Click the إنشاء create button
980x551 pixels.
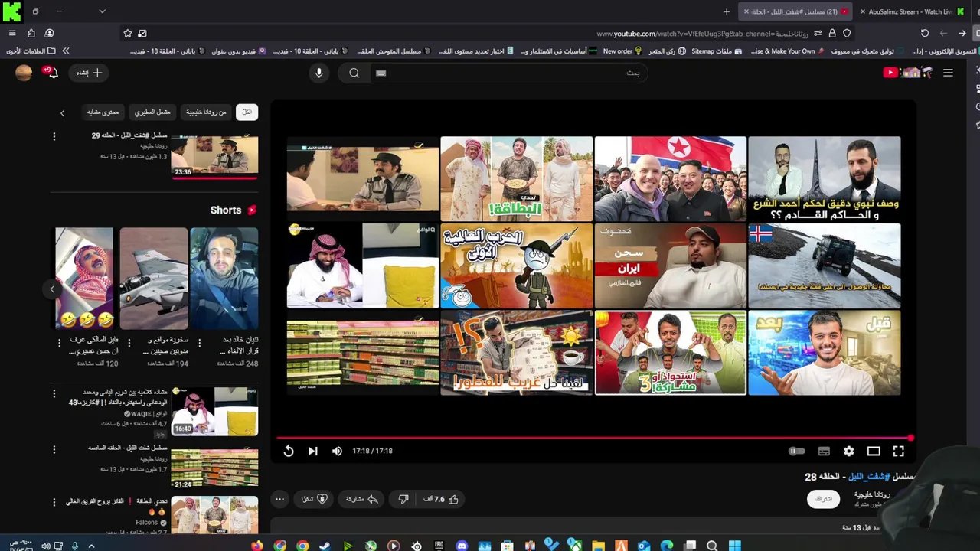(89, 73)
